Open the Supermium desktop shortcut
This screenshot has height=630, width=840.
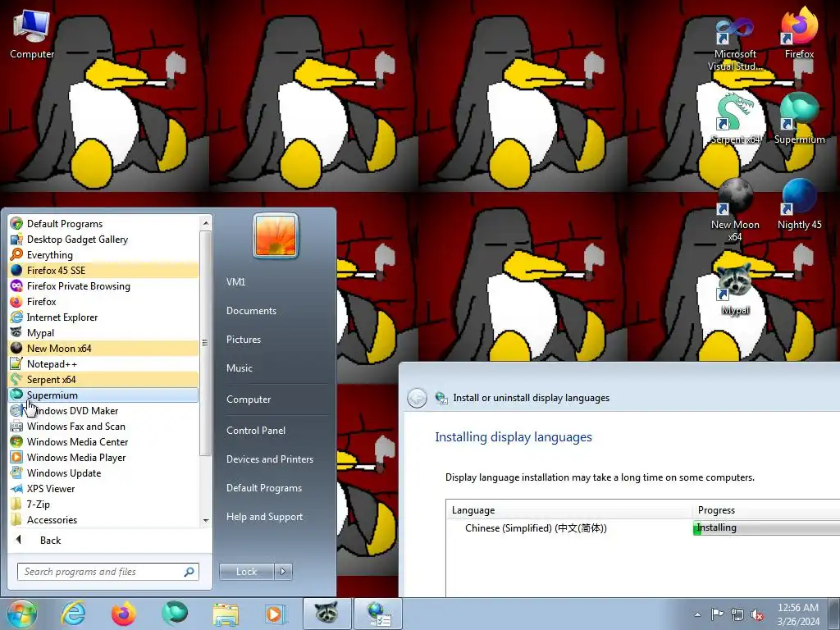tap(799, 118)
